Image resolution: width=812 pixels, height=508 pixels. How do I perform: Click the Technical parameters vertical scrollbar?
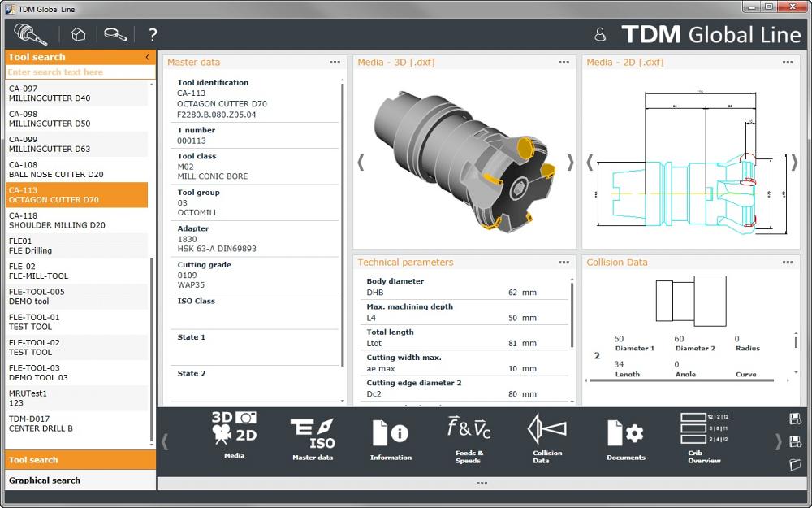(572, 315)
